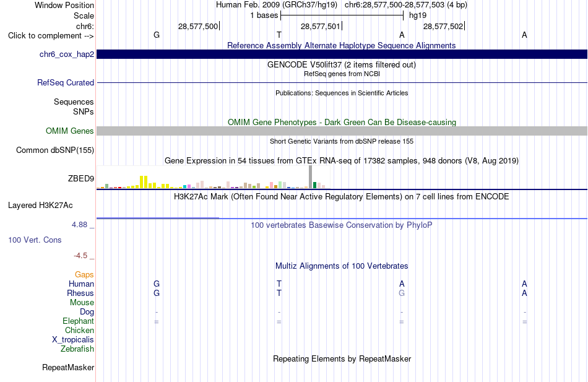Select the 100 Vert. Cons label
This screenshot has height=382, width=588.
35,240
